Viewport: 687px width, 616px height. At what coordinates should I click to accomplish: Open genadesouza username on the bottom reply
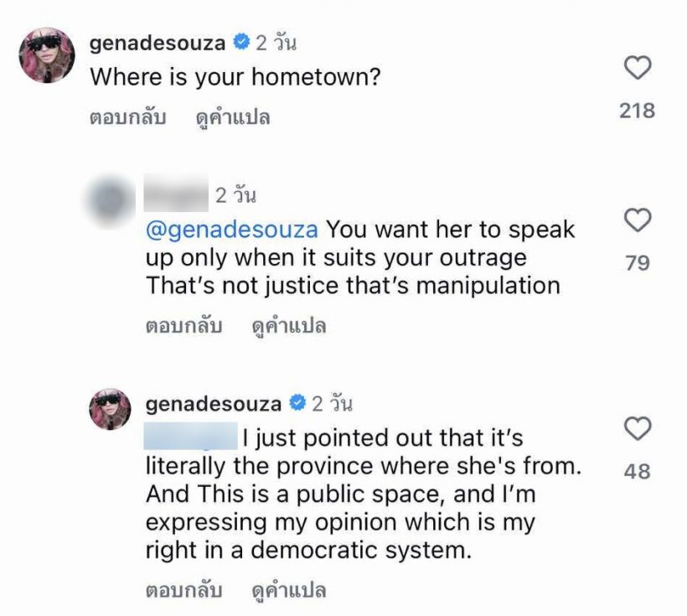tap(214, 404)
